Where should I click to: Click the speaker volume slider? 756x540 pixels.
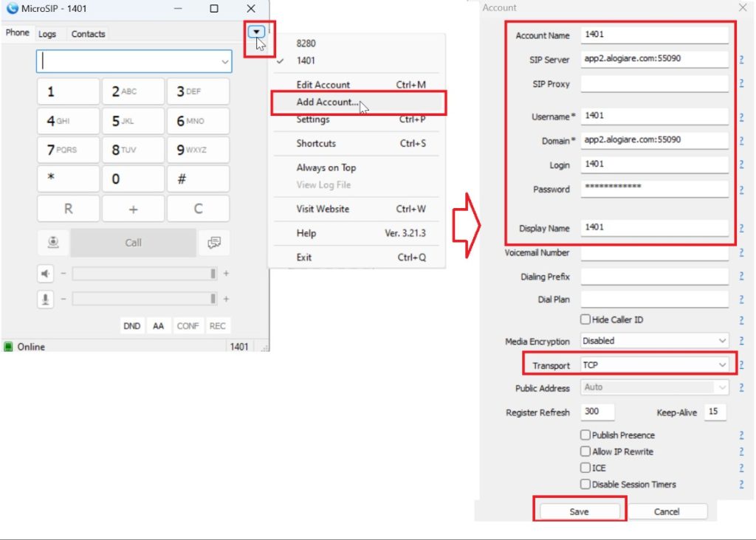pos(144,274)
